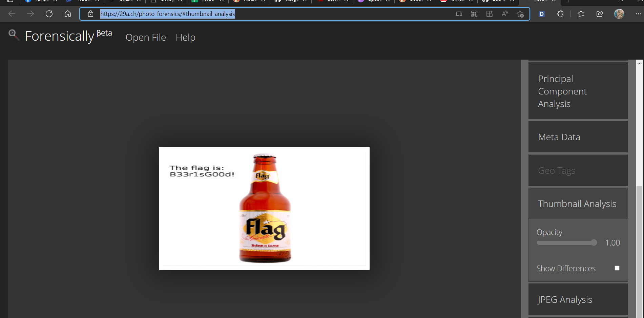Image resolution: width=644 pixels, height=318 pixels.
Task: Click the Share page icon
Action: click(600, 14)
